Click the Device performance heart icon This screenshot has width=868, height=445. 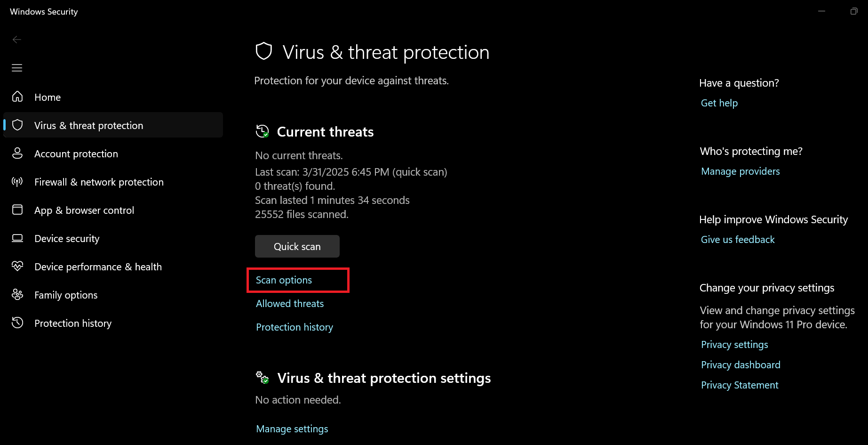click(x=17, y=267)
